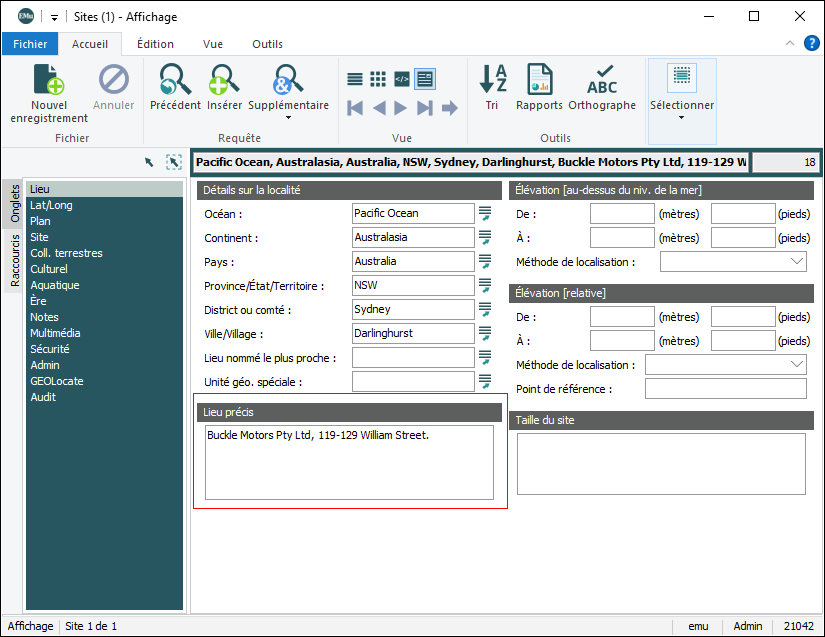This screenshot has height=637, width=825.
Task: Click the Précédent search icon
Action: pos(175,80)
